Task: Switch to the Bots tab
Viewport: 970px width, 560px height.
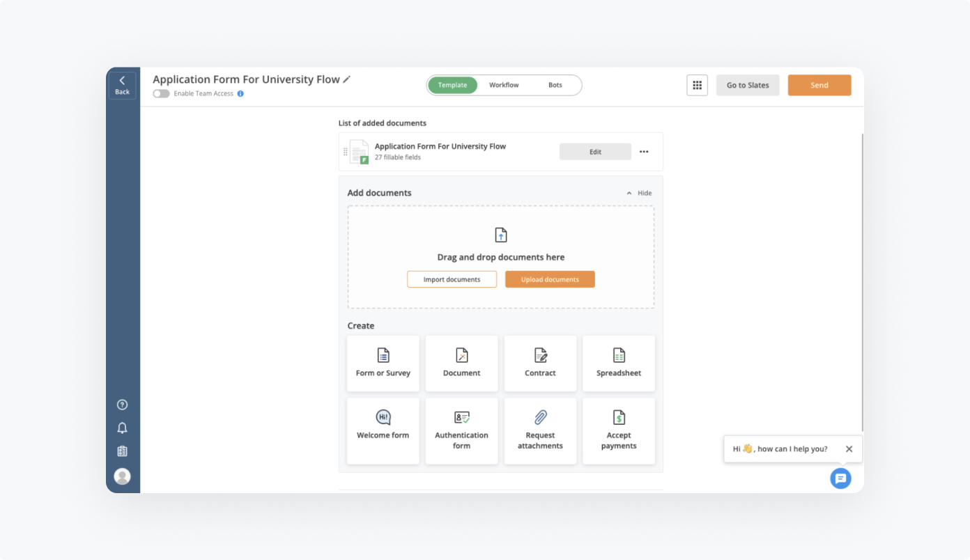Action: pos(555,85)
